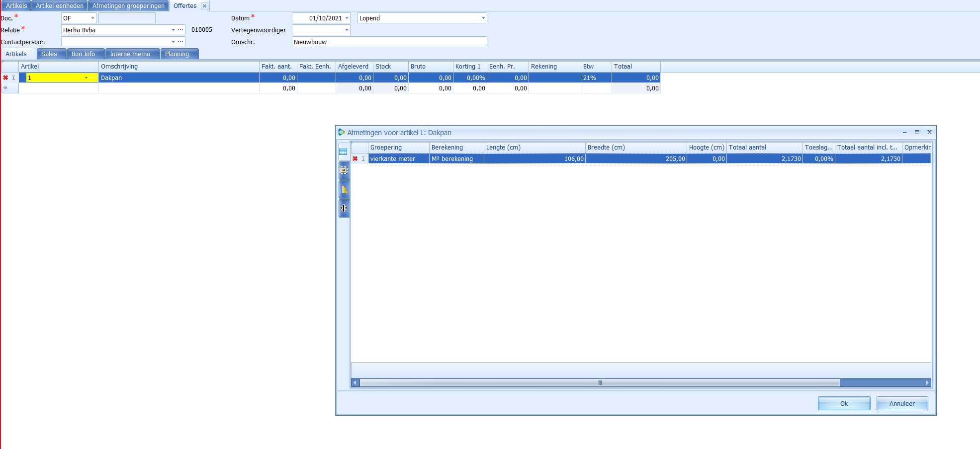
Task: Delete the vierkante meter row with red X
Action: [x=355, y=159]
